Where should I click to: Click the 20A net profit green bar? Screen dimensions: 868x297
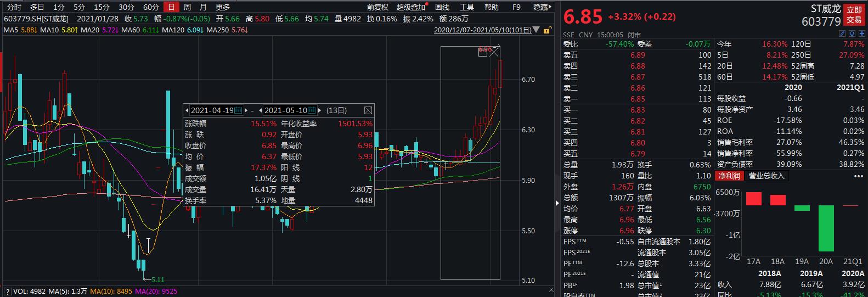click(826, 228)
